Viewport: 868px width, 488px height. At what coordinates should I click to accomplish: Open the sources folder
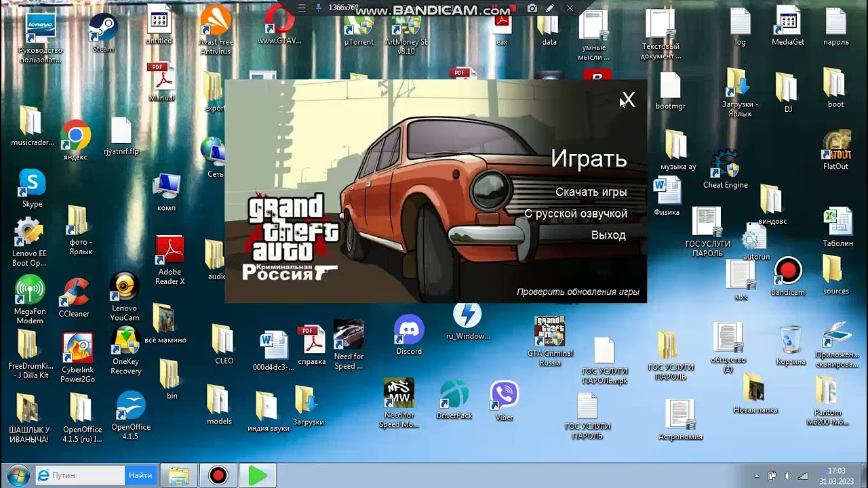835,275
